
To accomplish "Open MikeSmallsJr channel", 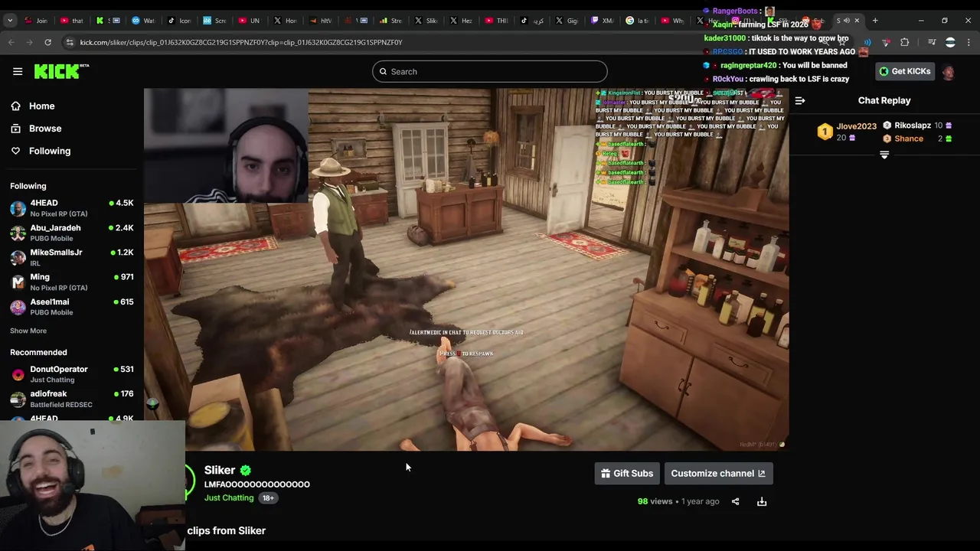I will (x=71, y=257).
